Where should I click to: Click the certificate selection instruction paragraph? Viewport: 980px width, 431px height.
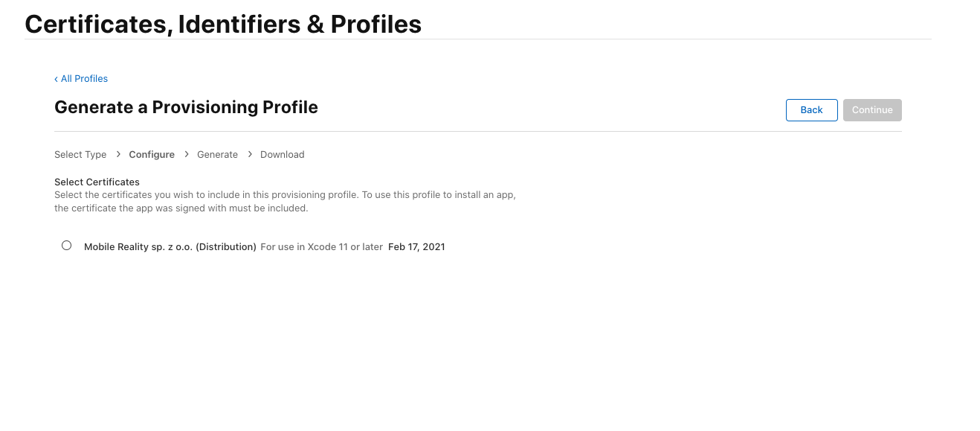point(285,202)
